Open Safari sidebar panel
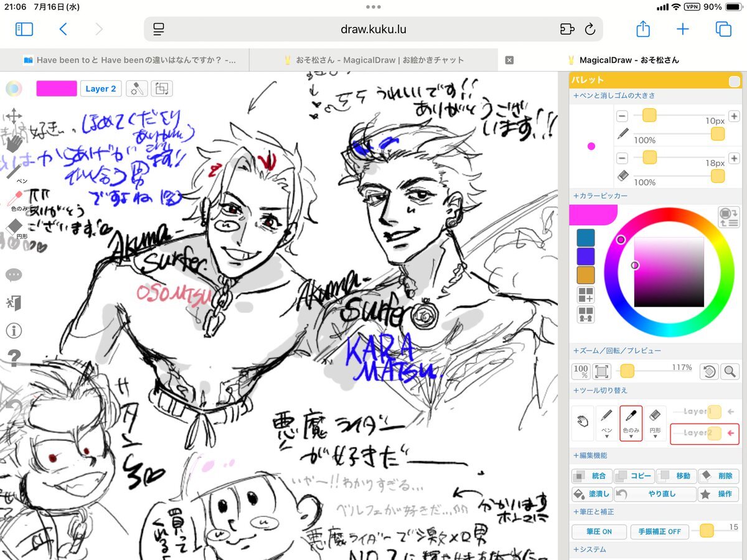This screenshot has width=747, height=560. coord(24,29)
